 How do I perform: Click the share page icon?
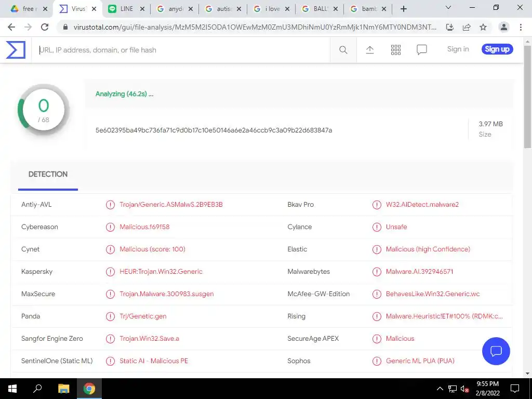[x=467, y=27]
